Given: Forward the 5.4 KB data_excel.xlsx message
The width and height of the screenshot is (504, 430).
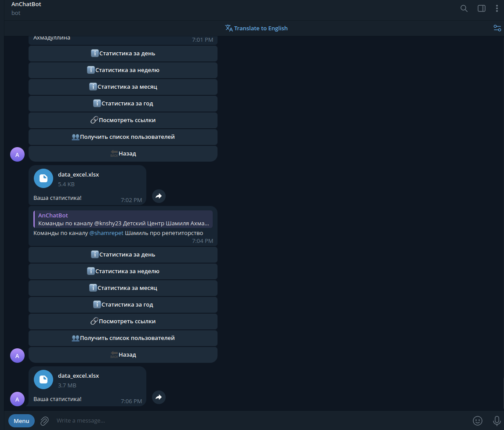Looking at the screenshot, I should pos(159,196).
